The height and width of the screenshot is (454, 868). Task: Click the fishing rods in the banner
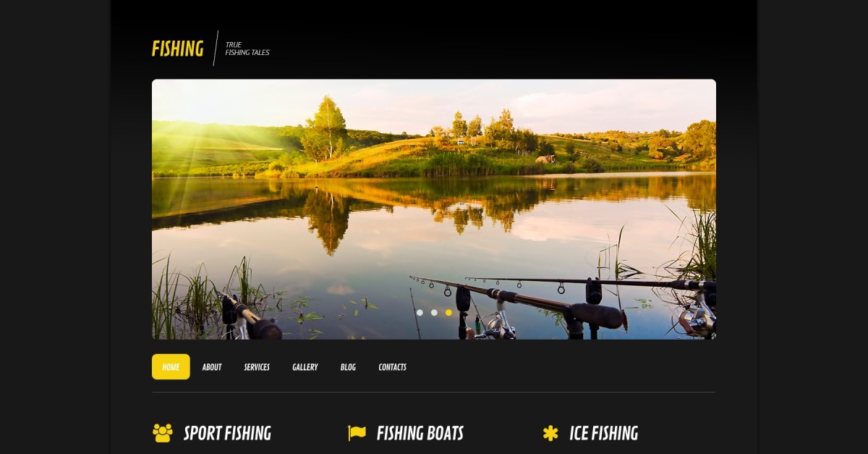(564, 304)
